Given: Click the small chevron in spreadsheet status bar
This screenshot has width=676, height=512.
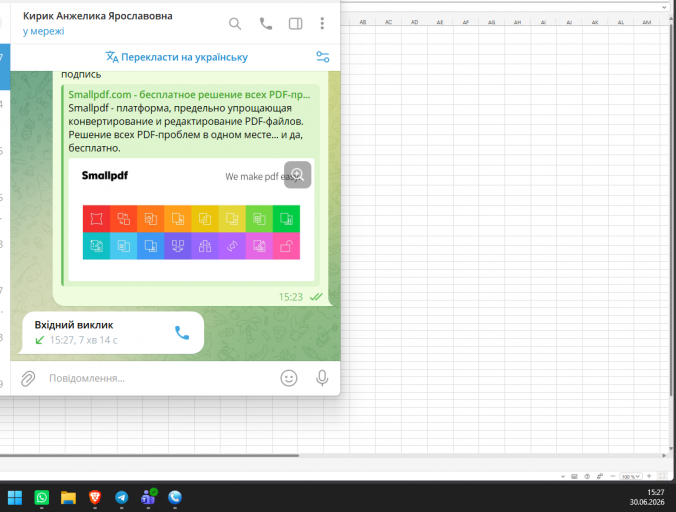Looking at the screenshot, I should click(x=563, y=477).
